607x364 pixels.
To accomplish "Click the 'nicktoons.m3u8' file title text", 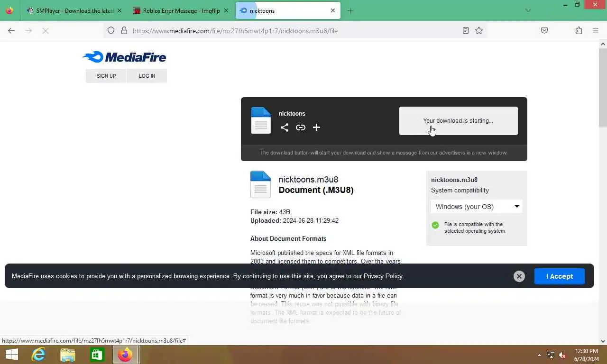I will coord(308,180).
